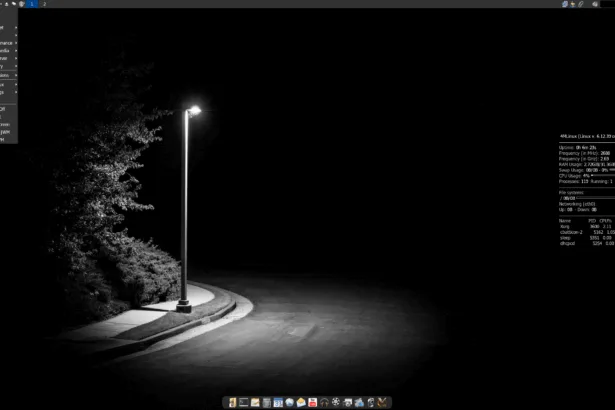Click the 'CPU Usage' line in Conky
Viewport: 615px width, 410px height.
tap(587, 176)
